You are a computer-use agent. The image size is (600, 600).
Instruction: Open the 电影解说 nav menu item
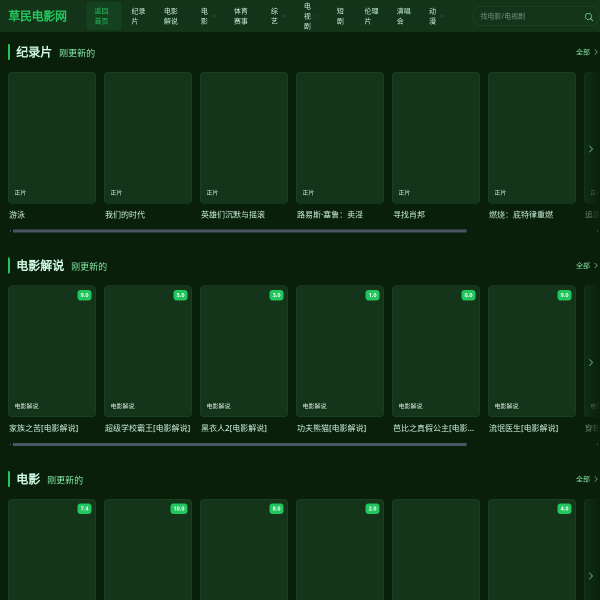tap(171, 16)
